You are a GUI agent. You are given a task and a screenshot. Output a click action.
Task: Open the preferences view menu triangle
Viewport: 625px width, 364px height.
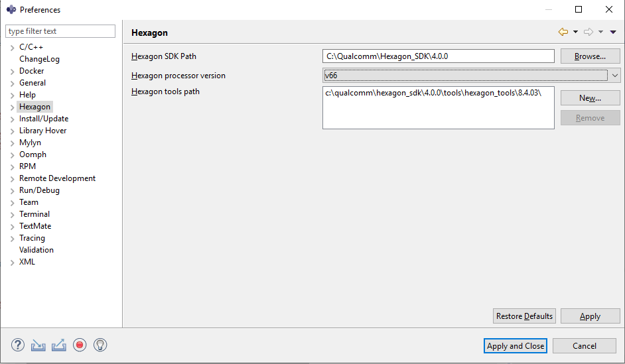click(613, 32)
